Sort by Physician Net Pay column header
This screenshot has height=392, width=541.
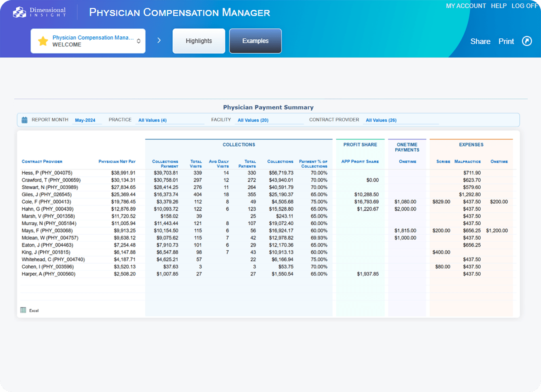[117, 162]
